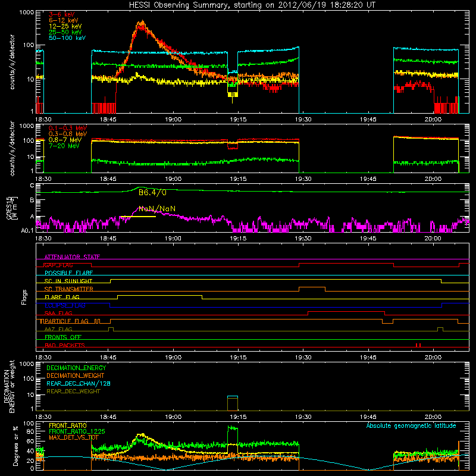Click the REAR_DEC_WEIGHT legend label
The image size is (476, 476).
tap(73, 392)
